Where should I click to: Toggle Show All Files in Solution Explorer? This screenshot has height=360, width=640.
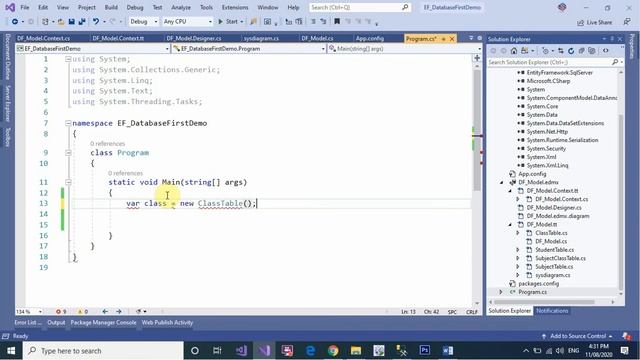(x=592, y=51)
